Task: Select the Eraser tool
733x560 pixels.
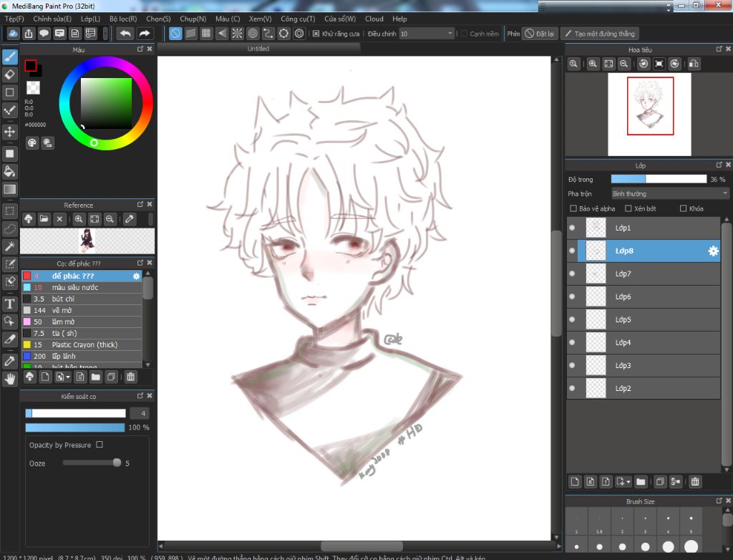Action: (x=10, y=75)
